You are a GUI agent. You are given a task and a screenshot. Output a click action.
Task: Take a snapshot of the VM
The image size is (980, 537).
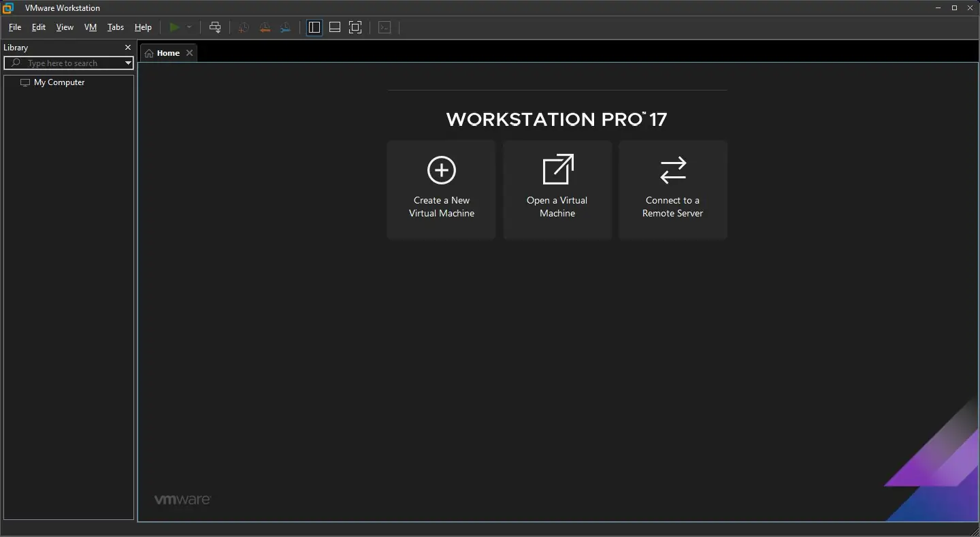tap(243, 27)
